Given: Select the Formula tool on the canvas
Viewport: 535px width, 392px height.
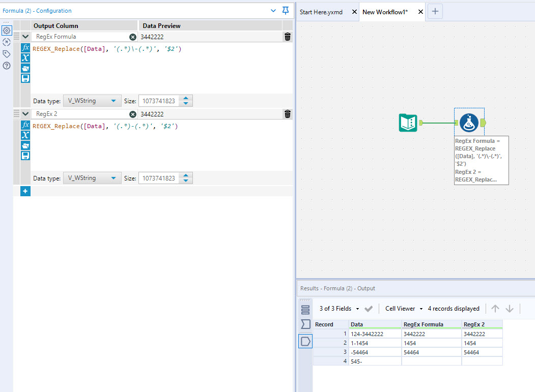Looking at the screenshot, I should 469,123.
